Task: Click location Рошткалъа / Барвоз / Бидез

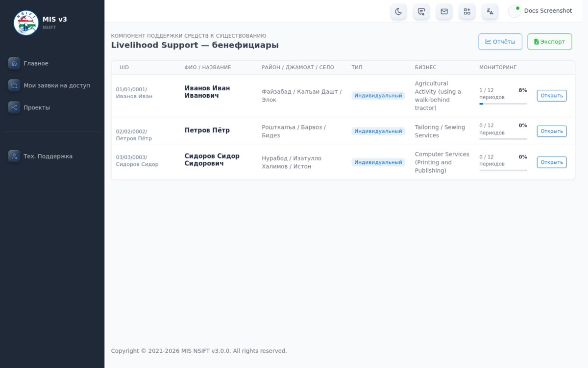Action: coord(294,131)
